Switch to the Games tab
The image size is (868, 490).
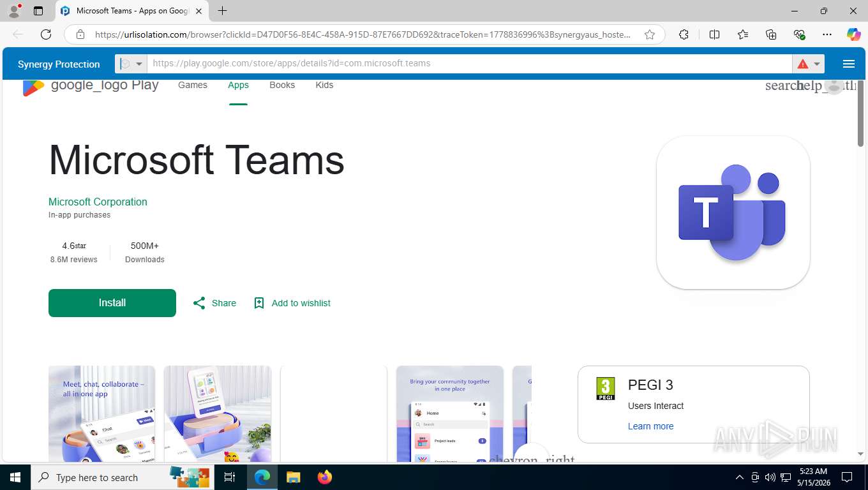[193, 85]
